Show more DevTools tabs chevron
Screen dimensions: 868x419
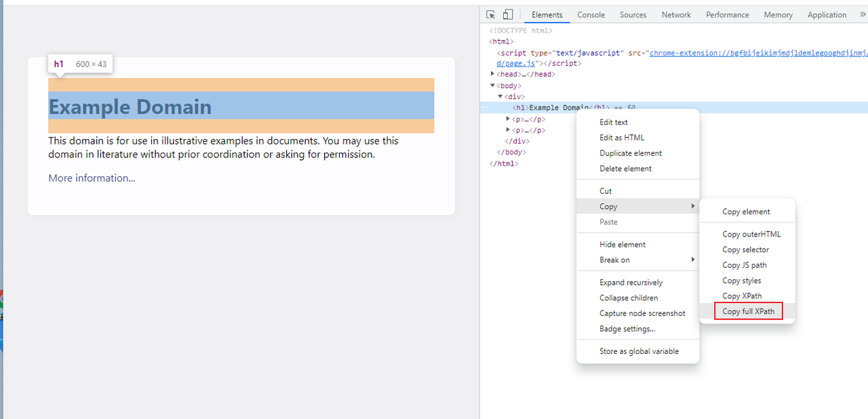tap(863, 14)
